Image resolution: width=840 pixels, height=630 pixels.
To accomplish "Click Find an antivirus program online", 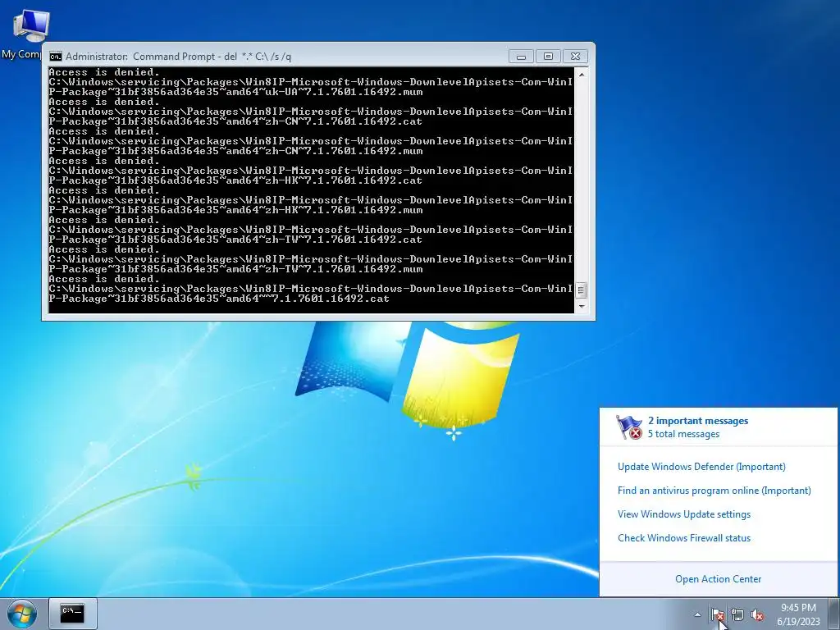I will click(714, 491).
